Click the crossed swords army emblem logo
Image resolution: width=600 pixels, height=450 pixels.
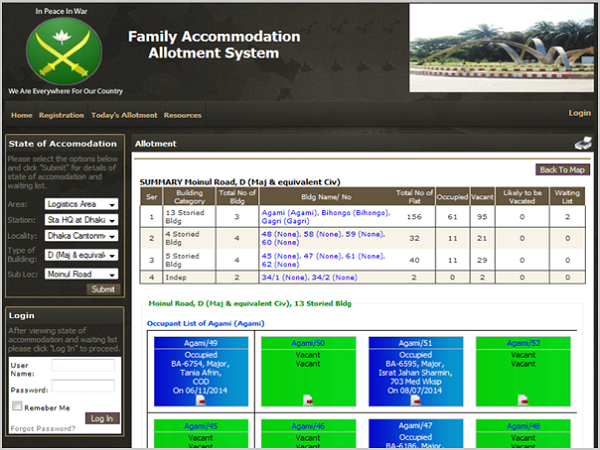click(x=64, y=51)
